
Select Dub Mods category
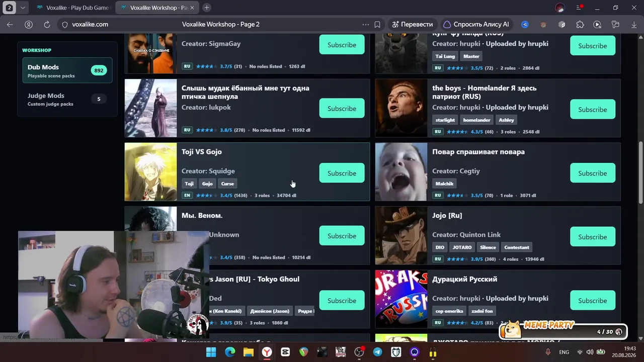click(67, 70)
